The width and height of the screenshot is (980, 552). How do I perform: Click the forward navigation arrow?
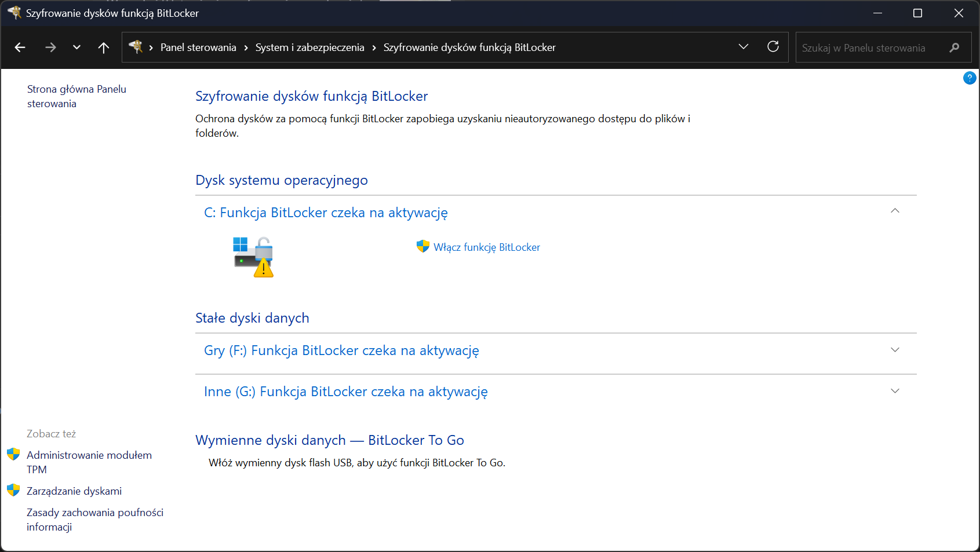pyautogui.click(x=50, y=47)
